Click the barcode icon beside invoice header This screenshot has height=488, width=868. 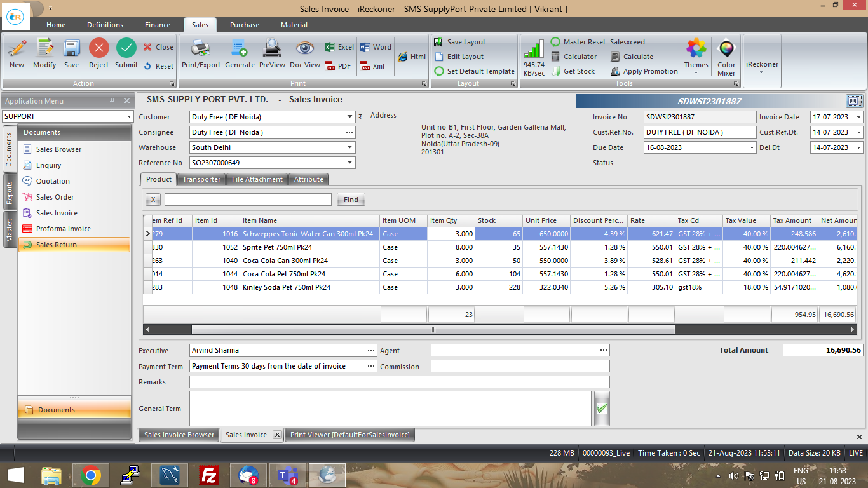click(854, 101)
